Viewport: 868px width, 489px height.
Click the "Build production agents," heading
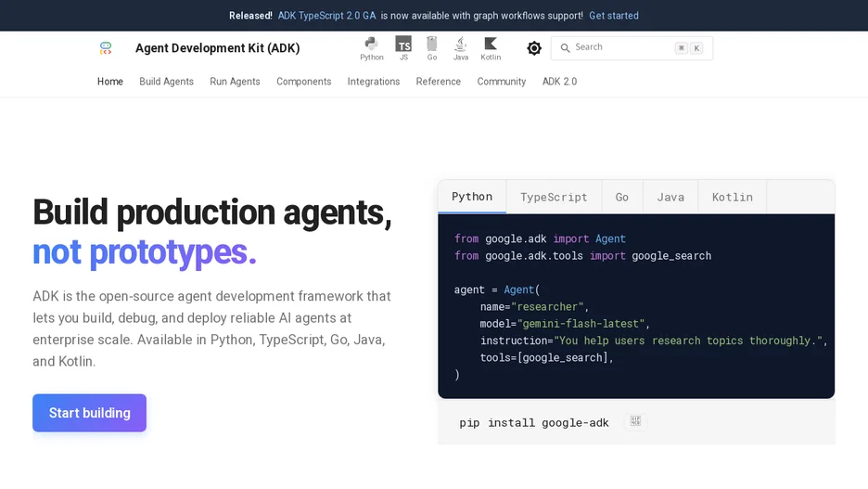[212, 212]
